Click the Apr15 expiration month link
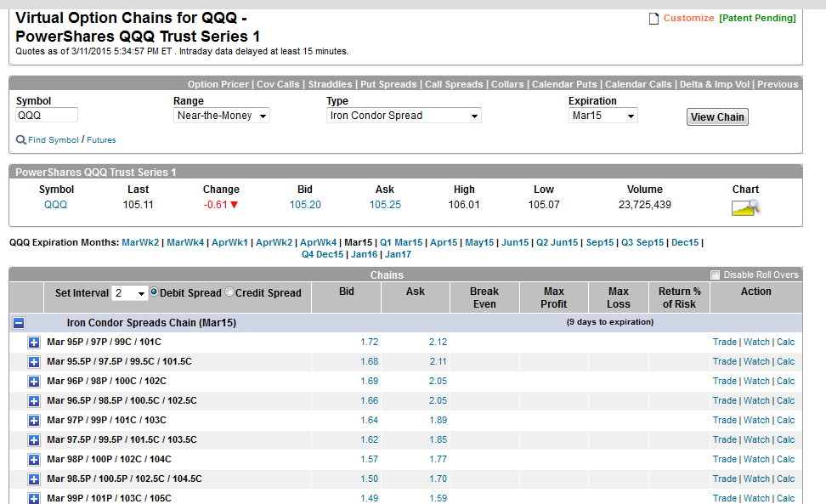The width and height of the screenshot is (826, 504). click(x=443, y=242)
